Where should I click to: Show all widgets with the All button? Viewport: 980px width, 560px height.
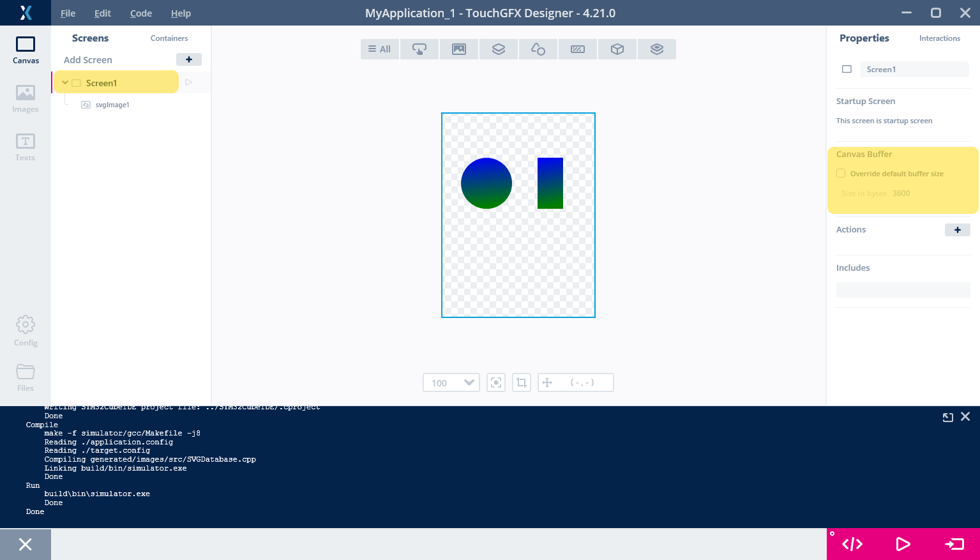tap(380, 49)
